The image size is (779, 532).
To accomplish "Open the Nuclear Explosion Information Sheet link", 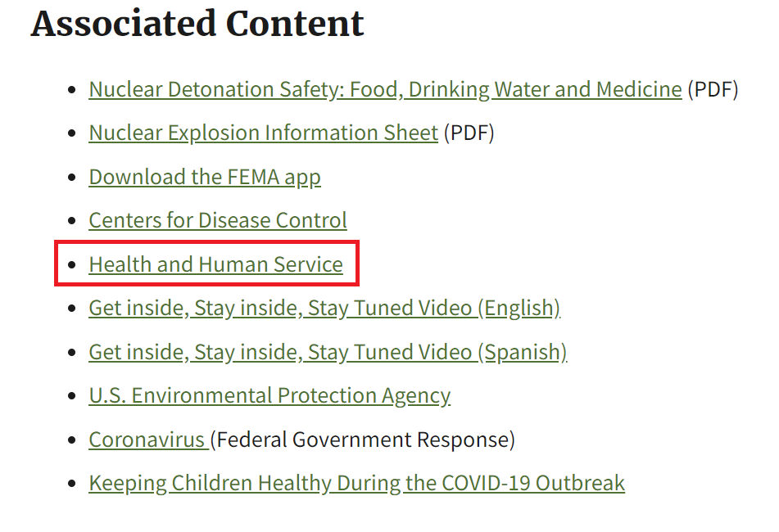I will [263, 133].
